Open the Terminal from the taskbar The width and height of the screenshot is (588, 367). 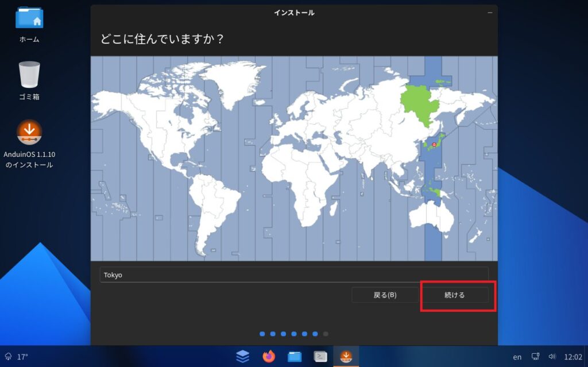coord(320,357)
